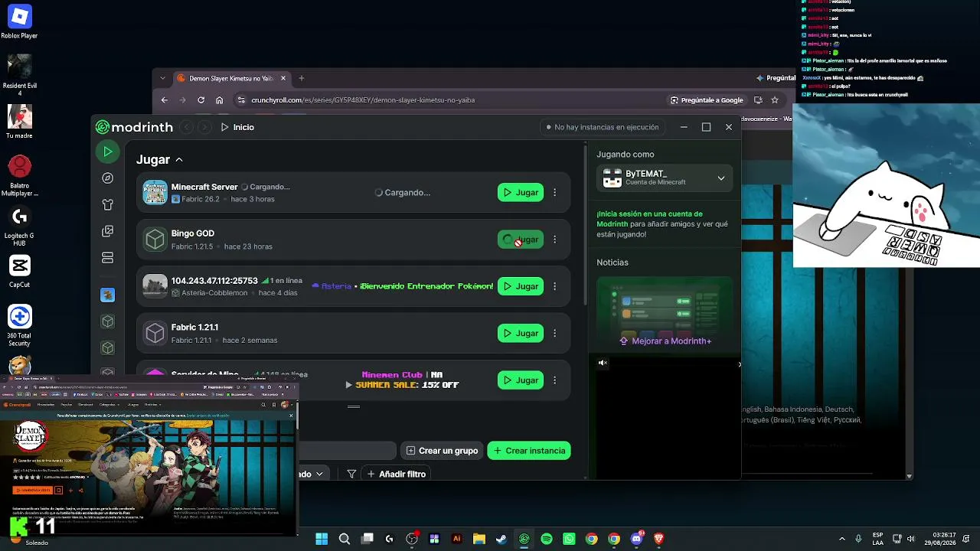Click the Modrinth instance search field

coord(348,451)
